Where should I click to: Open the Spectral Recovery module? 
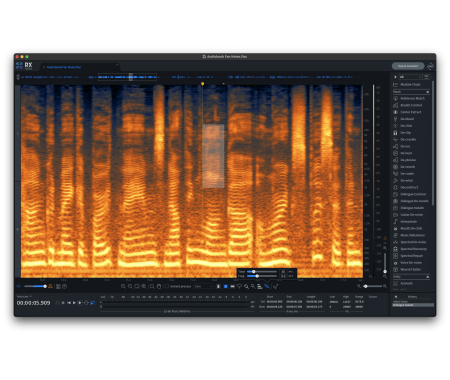tap(412, 249)
